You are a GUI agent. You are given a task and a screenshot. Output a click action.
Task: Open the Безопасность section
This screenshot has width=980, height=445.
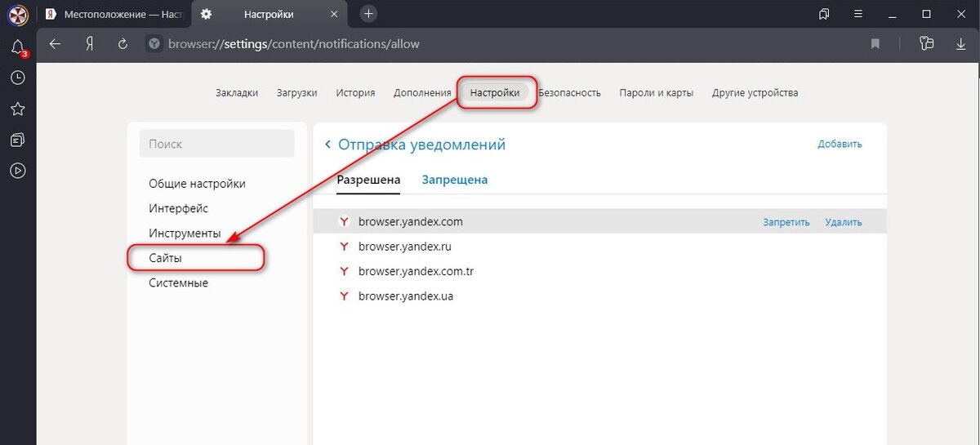pos(569,92)
